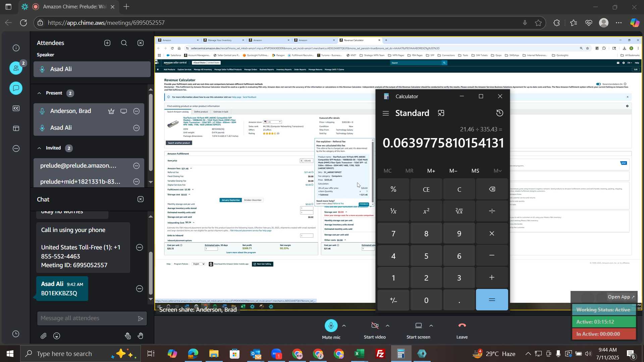Open message options for call-in info

[140, 247]
